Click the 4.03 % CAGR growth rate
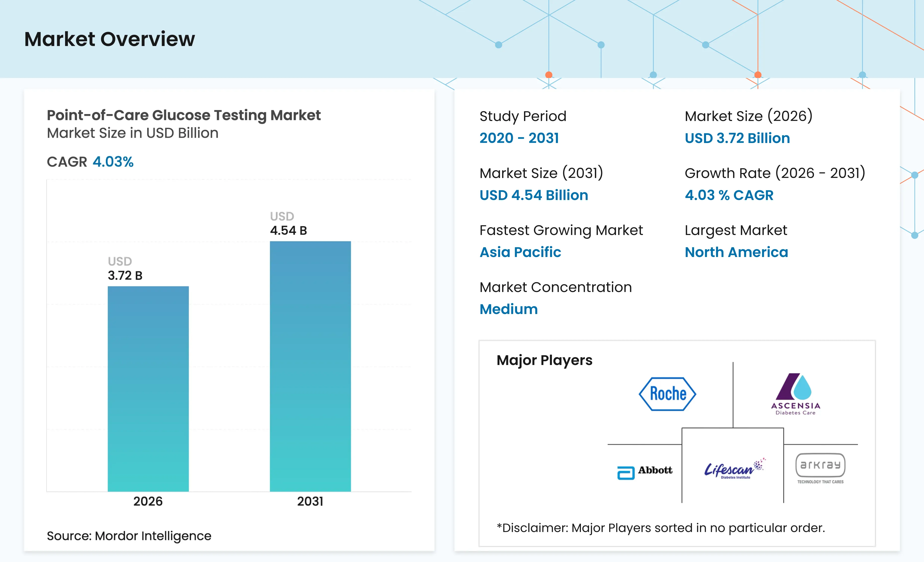Image resolution: width=924 pixels, height=562 pixels. coord(729,195)
